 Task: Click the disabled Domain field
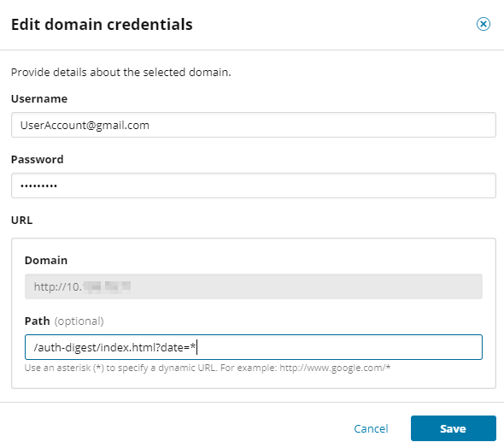(254, 286)
